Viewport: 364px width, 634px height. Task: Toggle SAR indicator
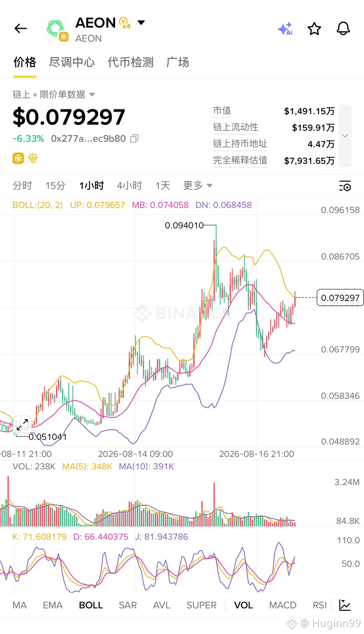coord(128,605)
